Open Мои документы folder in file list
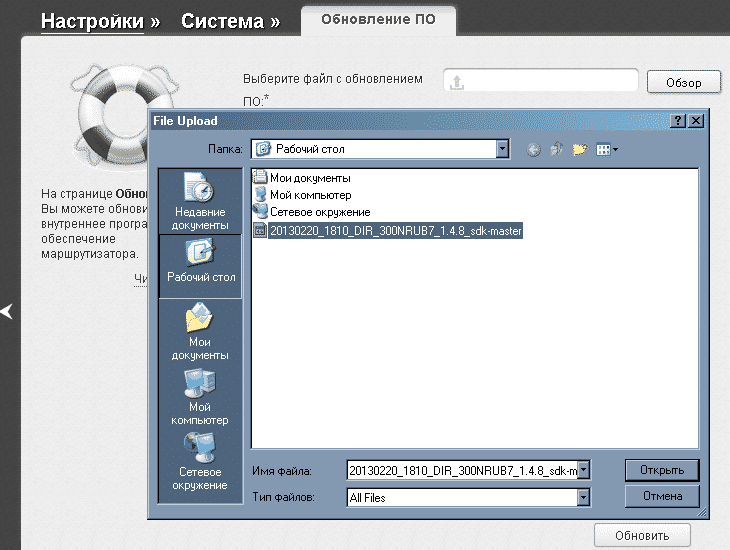Screen dimensions: 730x550 coord(309,177)
